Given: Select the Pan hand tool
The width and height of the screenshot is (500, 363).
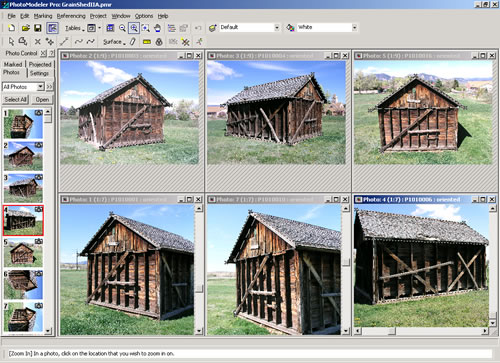Looking at the screenshot, I should 158,28.
